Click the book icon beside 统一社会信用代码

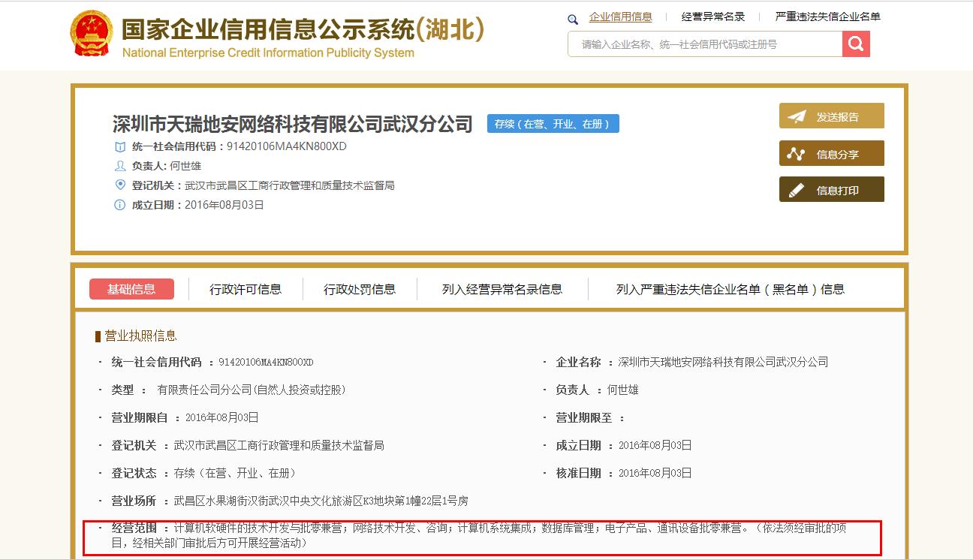point(119,146)
